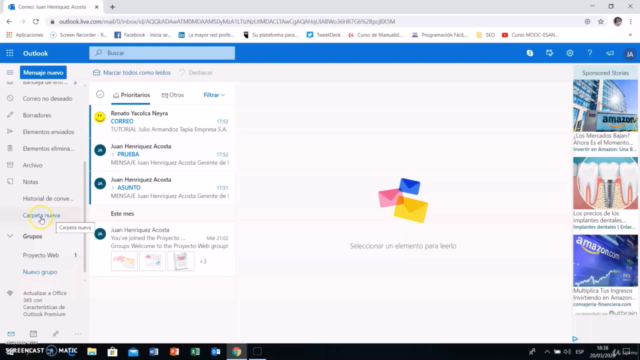Click the ad choices triangle icon
The height and width of the screenshot is (360, 640).
point(575,339)
